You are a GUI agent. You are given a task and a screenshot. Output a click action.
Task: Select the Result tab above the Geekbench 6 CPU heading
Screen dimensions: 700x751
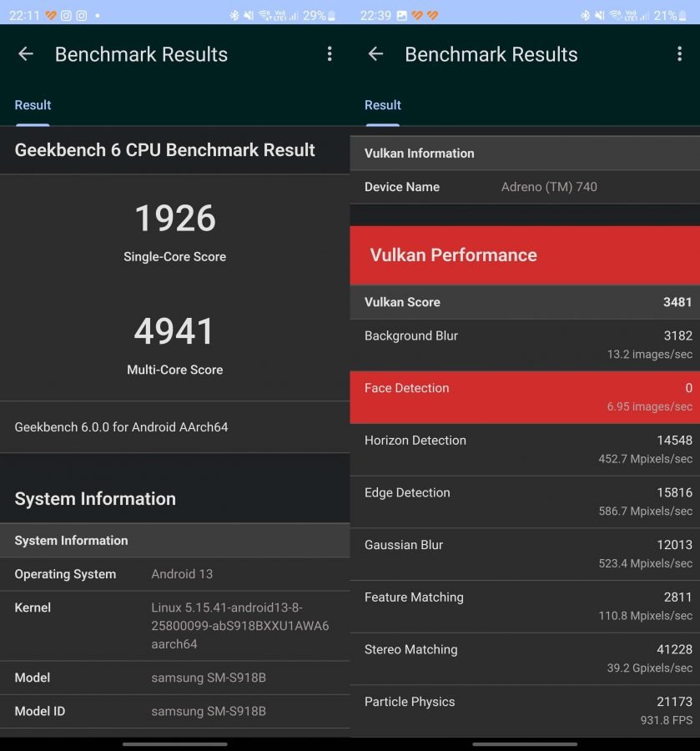33,105
